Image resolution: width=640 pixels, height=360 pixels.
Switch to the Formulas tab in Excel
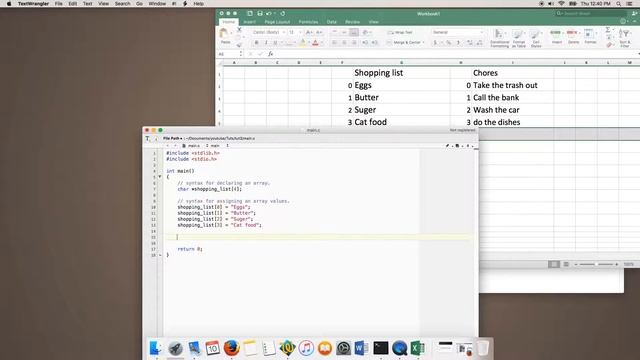tap(308, 22)
